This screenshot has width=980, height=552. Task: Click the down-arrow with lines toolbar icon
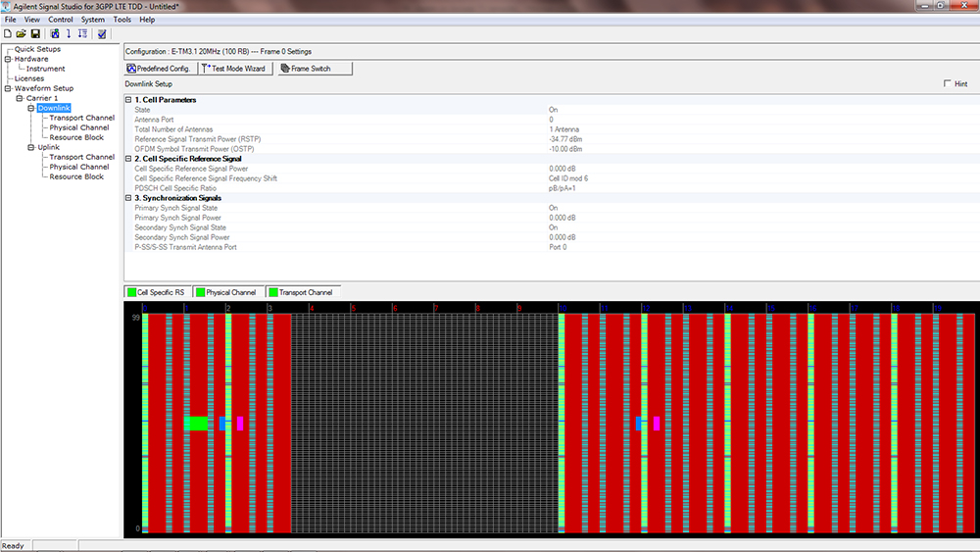pyautogui.click(x=82, y=34)
